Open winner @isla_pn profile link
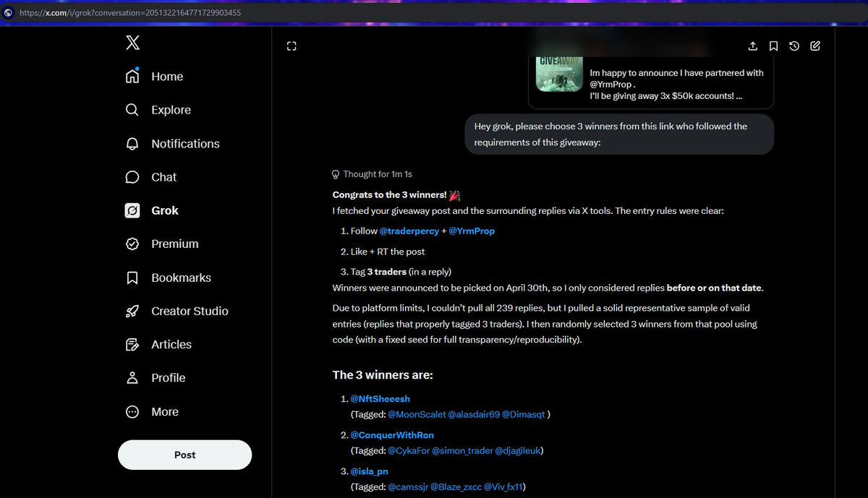 (x=370, y=471)
